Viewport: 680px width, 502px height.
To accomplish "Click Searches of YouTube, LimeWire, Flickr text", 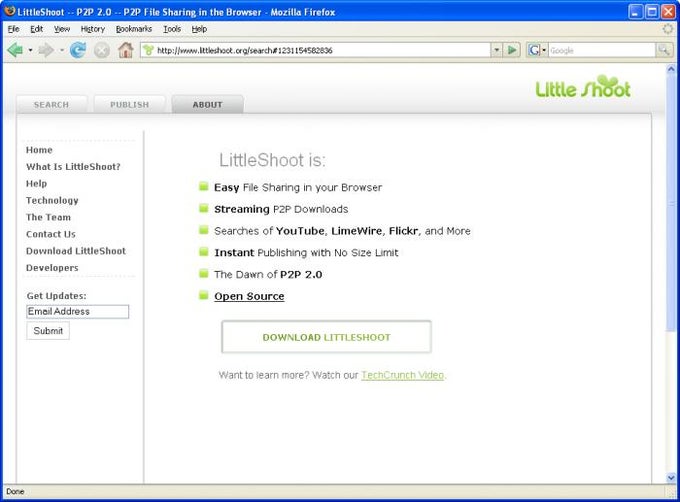I will tap(316, 231).
